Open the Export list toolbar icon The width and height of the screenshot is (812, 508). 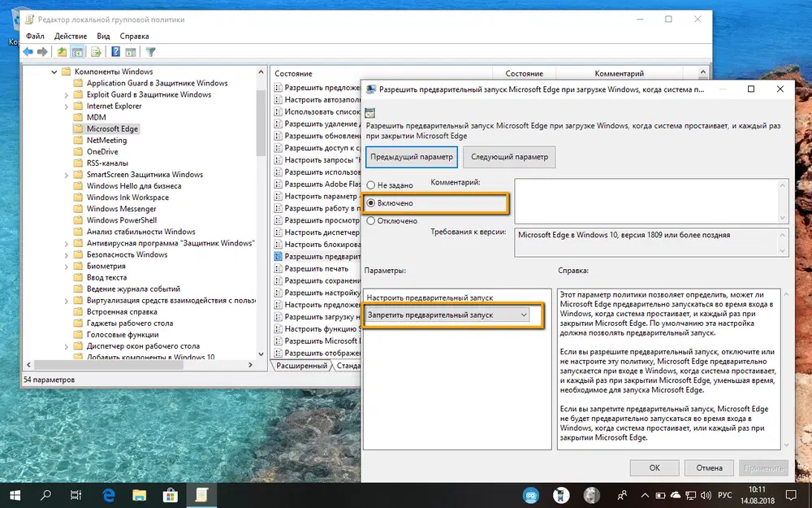coord(96,50)
